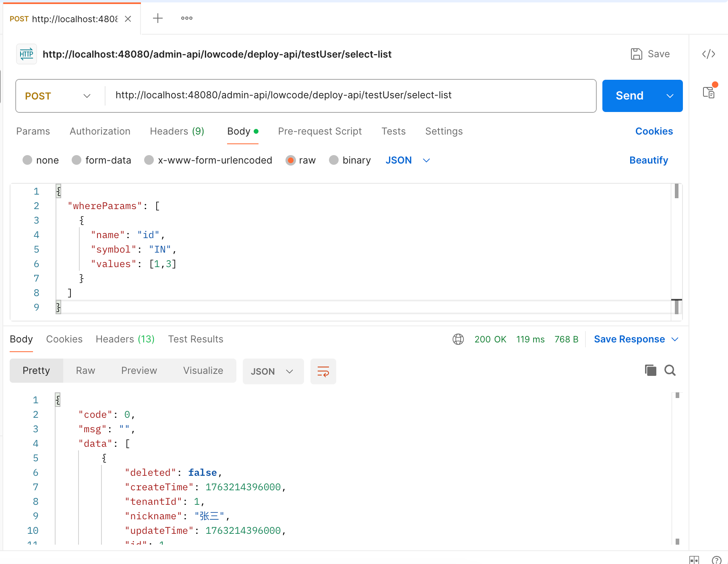Expand the Send button dropdown arrow
Viewport: 728px width, 564px height.
click(x=670, y=96)
